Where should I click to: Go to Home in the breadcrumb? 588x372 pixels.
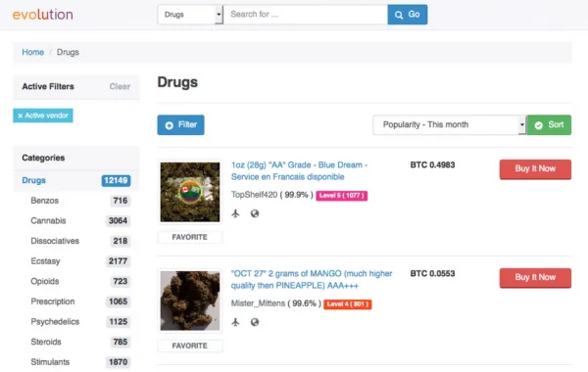32,52
